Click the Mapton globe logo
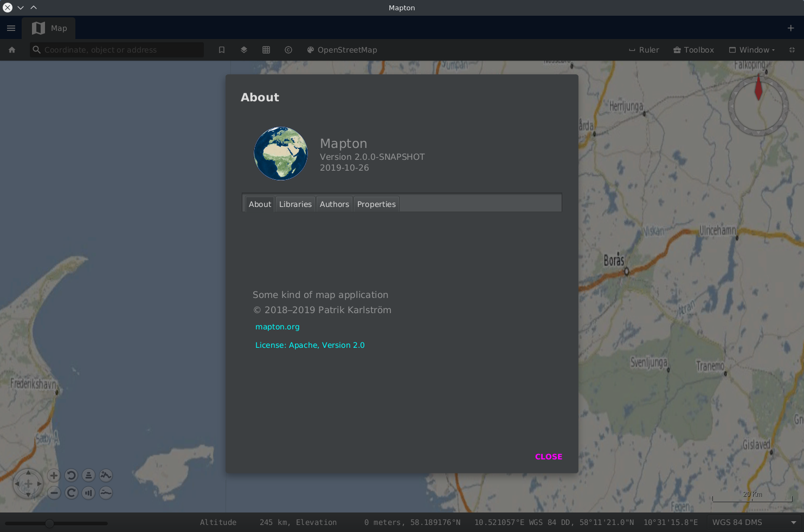This screenshot has width=804, height=532. [281, 153]
